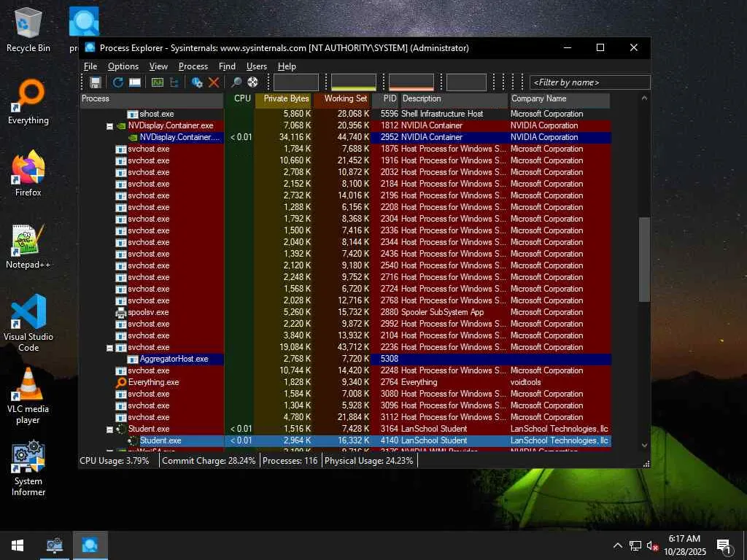Open the network tray icon
This screenshot has width=747, height=560.
pyautogui.click(x=635, y=545)
